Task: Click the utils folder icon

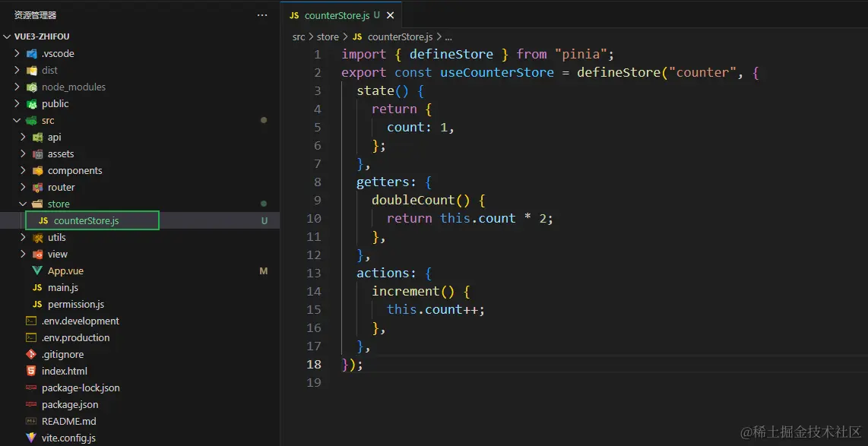Action: (x=38, y=237)
